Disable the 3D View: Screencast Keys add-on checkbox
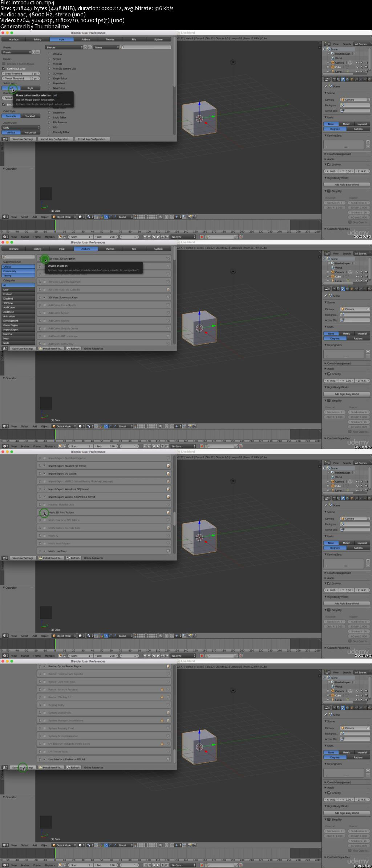 pos(45,297)
